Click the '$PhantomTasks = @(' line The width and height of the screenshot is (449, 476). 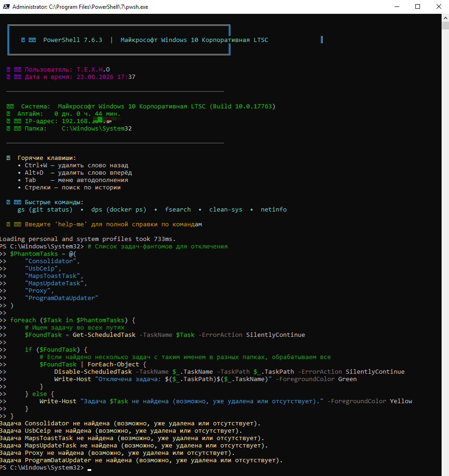point(43,254)
